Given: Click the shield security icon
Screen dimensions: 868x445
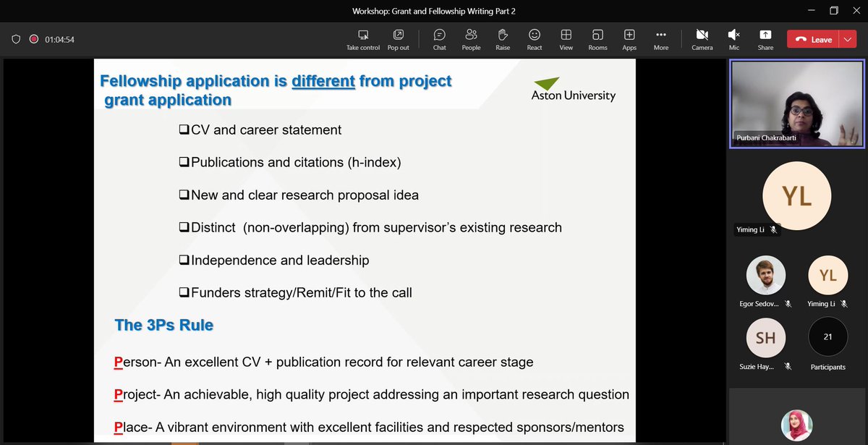Looking at the screenshot, I should (x=16, y=40).
